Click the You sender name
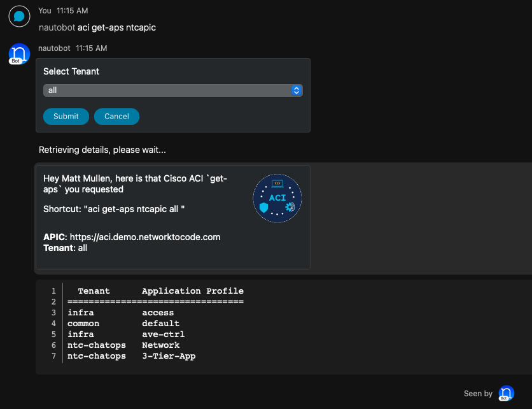This screenshot has width=532, height=409. point(45,11)
